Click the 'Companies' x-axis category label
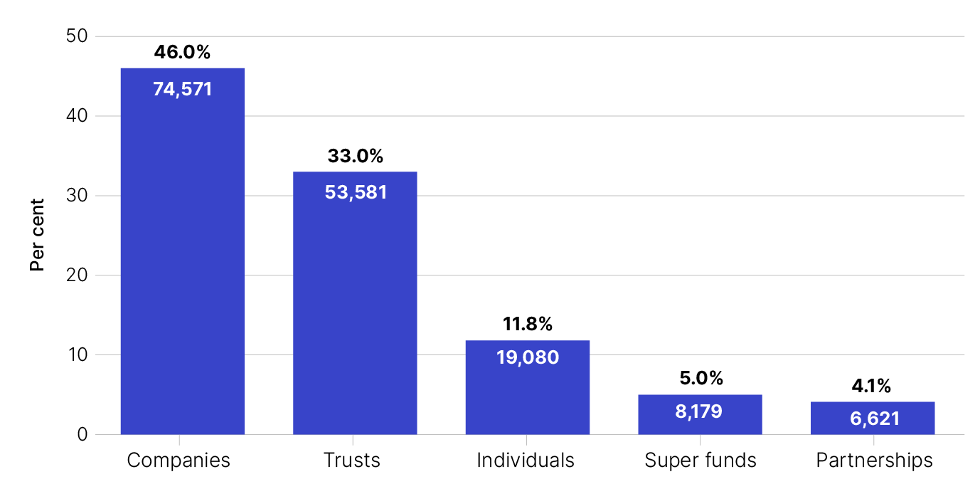Screen dimensions: 980x494 coord(179,461)
